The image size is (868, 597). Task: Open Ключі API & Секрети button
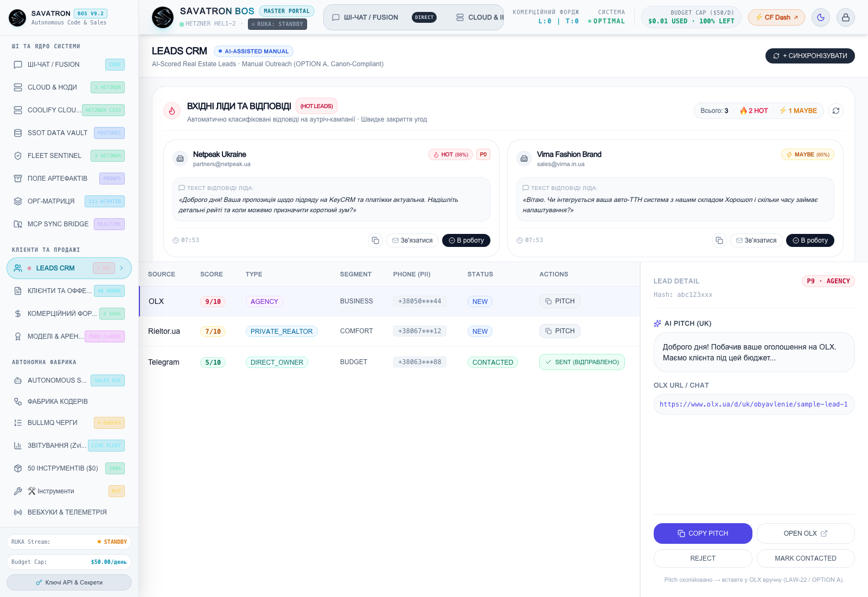click(69, 582)
